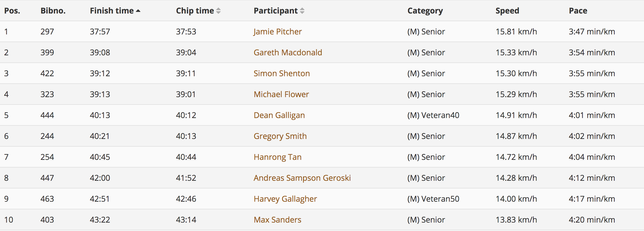Click the Finish time ascending sort arrow
The height and width of the screenshot is (231, 644).
coord(138,11)
